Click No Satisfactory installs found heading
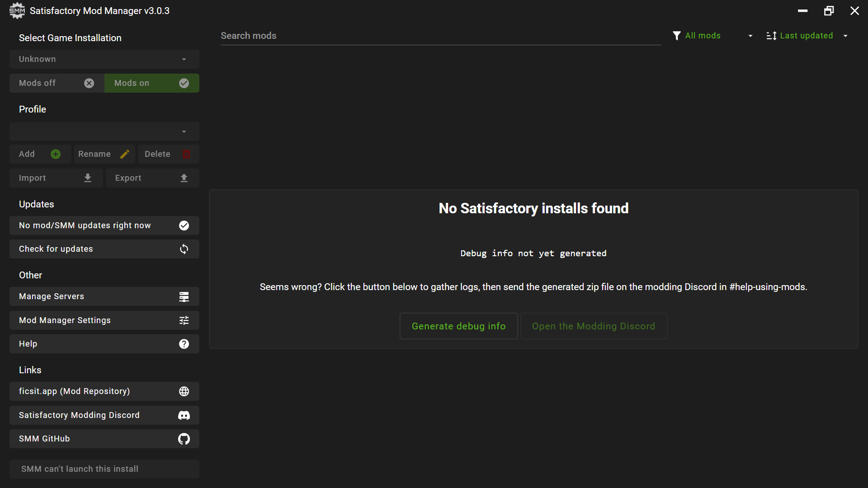This screenshot has width=868, height=488. tap(533, 208)
